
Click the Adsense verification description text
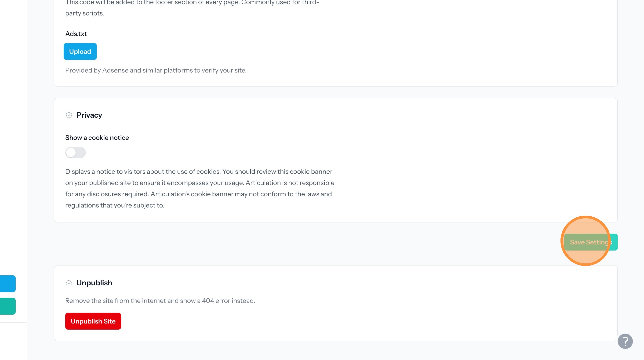point(156,70)
